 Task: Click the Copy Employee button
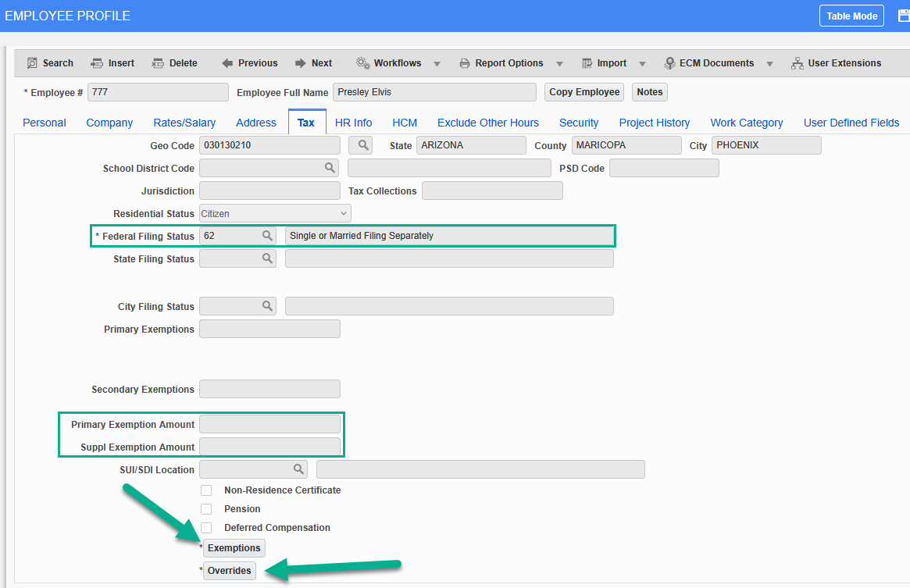[x=583, y=91]
